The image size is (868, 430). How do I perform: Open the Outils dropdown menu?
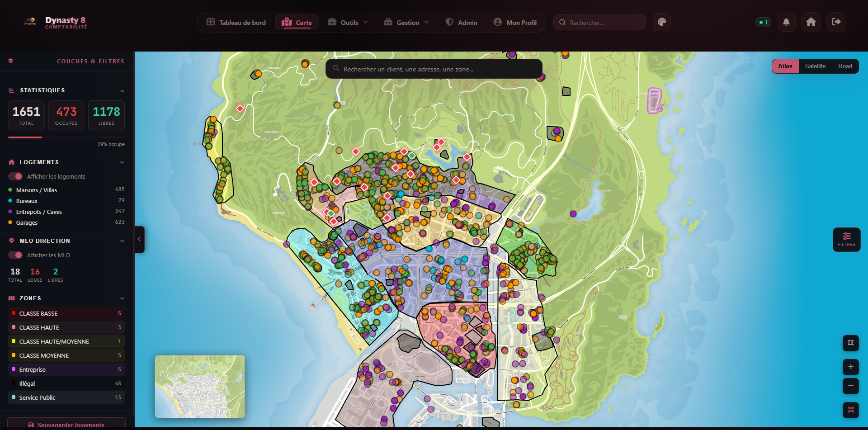click(x=348, y=23)
